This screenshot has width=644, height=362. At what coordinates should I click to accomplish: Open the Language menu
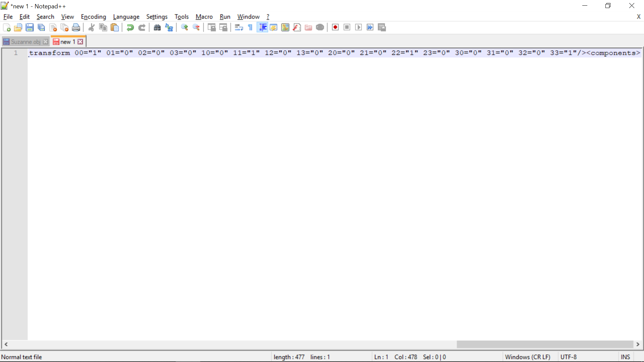(126, 17)
